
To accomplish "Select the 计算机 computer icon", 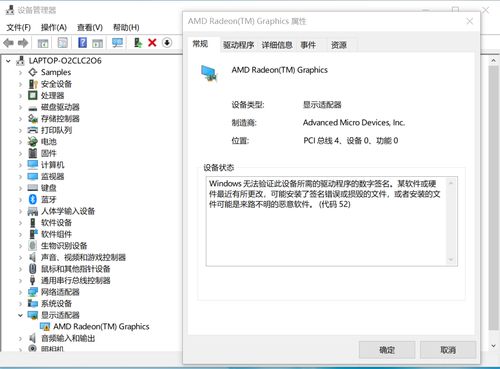I will (x=33, y=165).
